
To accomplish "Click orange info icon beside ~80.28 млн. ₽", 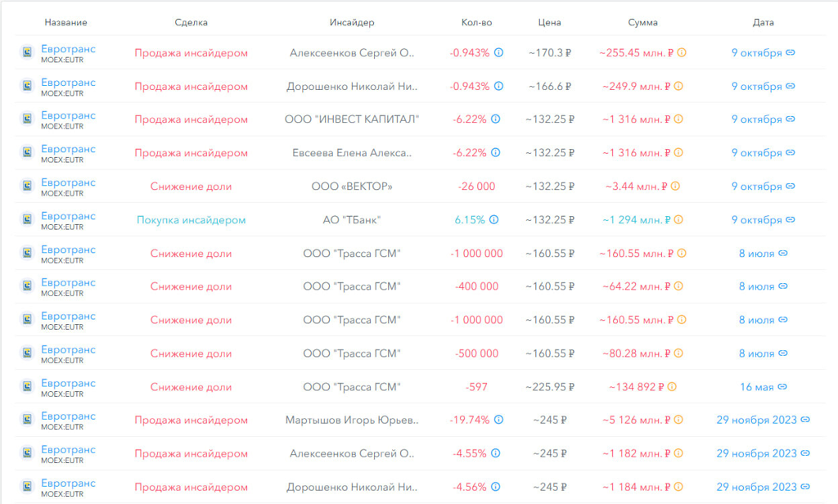I will 678,353.
